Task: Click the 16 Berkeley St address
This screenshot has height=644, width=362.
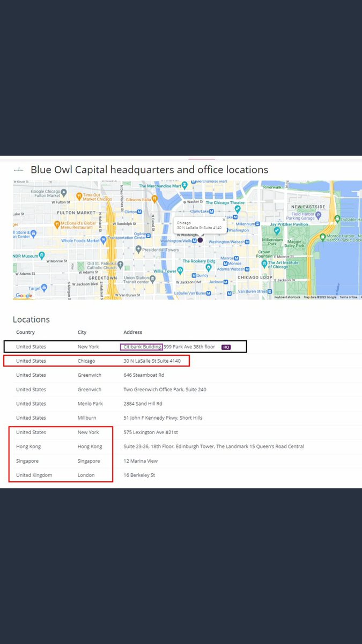Action: click(139, 475)
